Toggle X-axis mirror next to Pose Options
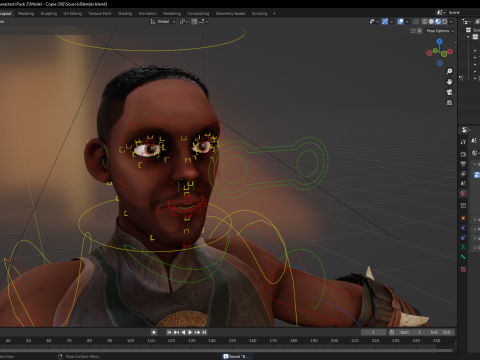480x360 pixels. pyautogui.click(x=419, y=31)
